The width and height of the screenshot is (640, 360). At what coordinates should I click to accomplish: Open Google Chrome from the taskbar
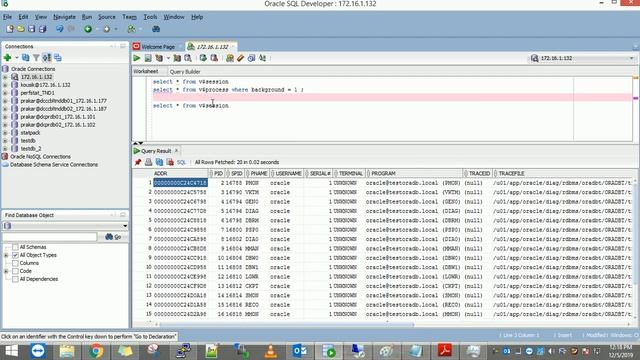96,351
